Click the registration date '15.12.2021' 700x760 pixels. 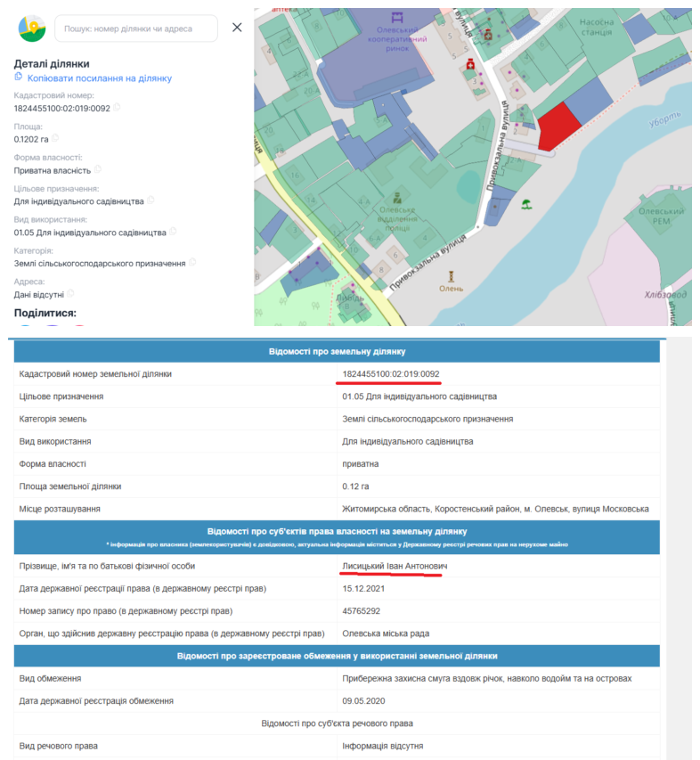click(363, 588)
